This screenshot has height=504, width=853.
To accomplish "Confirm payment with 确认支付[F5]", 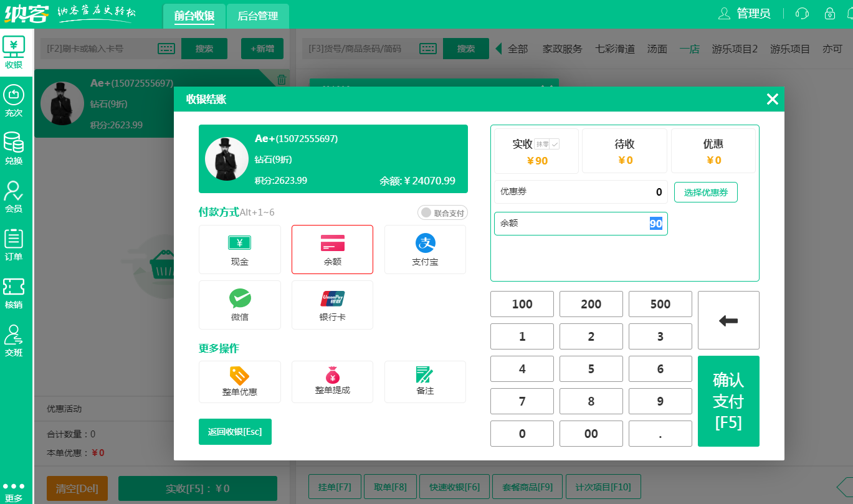I will pos(728,401).
